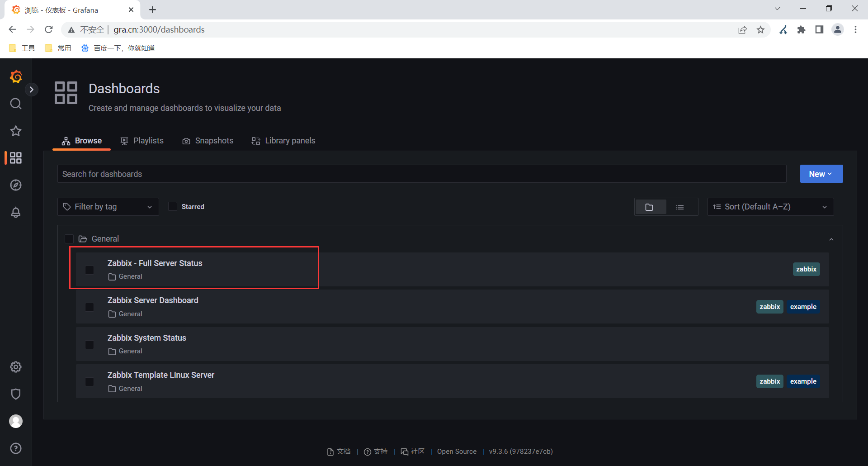Click the 不安全 site security warning
Image resolution: width=868 pixels, height=466 pixels.
point(86,30)
